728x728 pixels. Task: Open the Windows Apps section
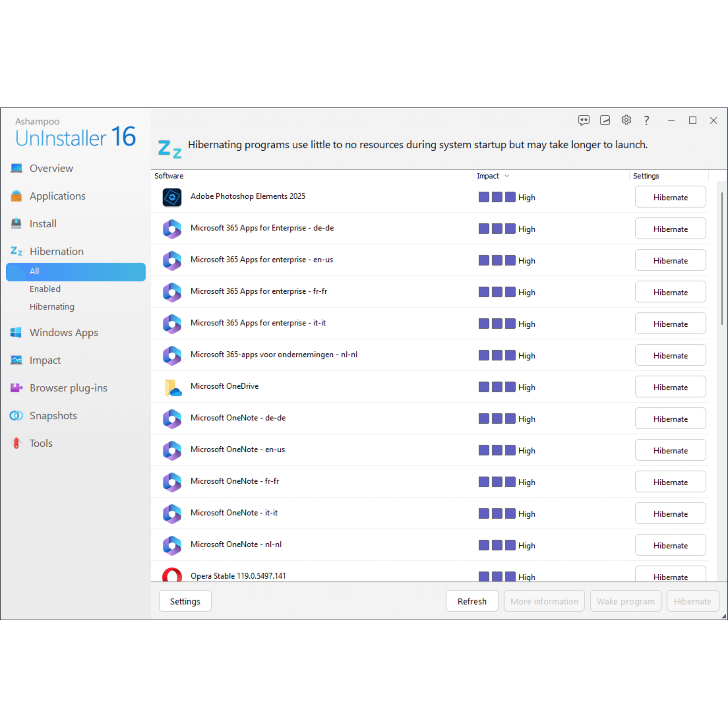point(64,333)
